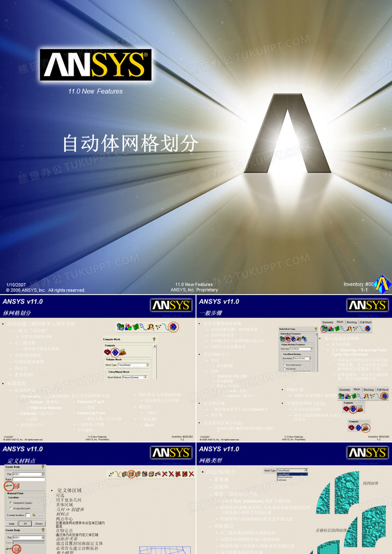Select At specified point radio button
The width and height of the screenshot is (392, 554).
[x=11, y=508]
